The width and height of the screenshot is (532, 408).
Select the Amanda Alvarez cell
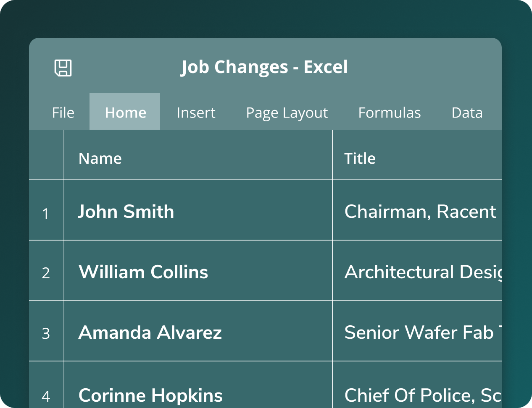tap(198, 332)
